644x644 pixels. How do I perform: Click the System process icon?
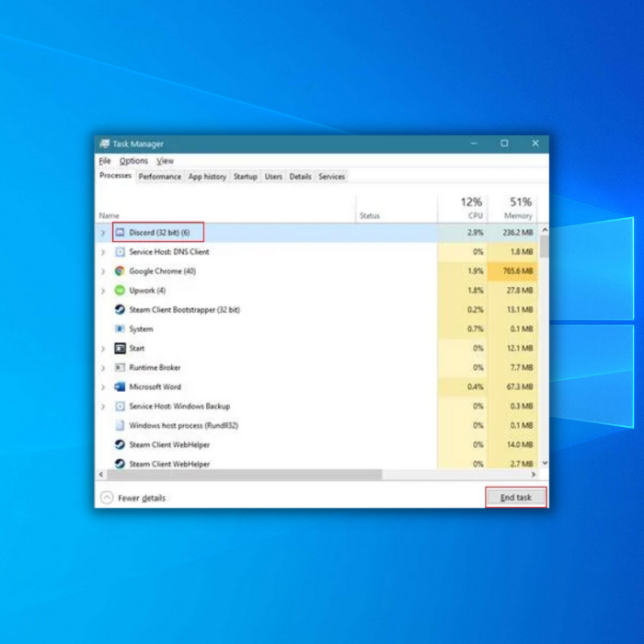(x=120, y=329)
